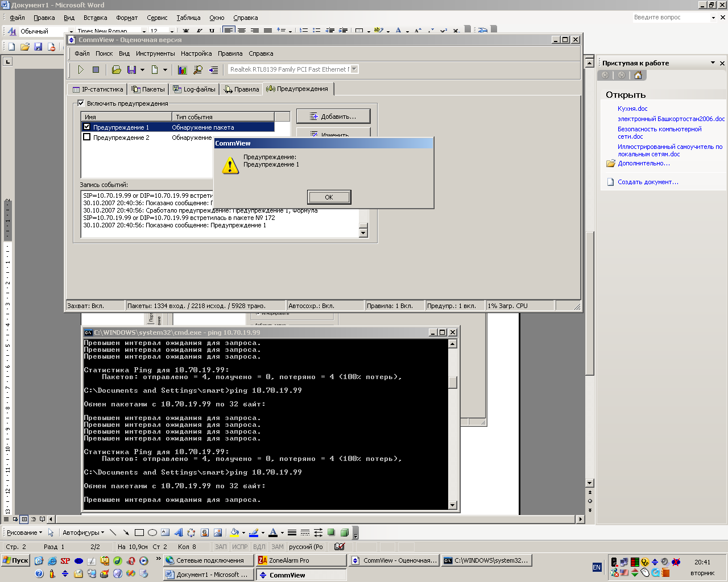Open Кухня.doc from the task pane
The width and height of the screenshot is (728, 582).
632,109
